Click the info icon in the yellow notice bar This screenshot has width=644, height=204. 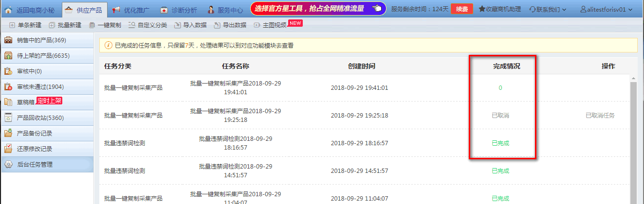pos(109,46)
